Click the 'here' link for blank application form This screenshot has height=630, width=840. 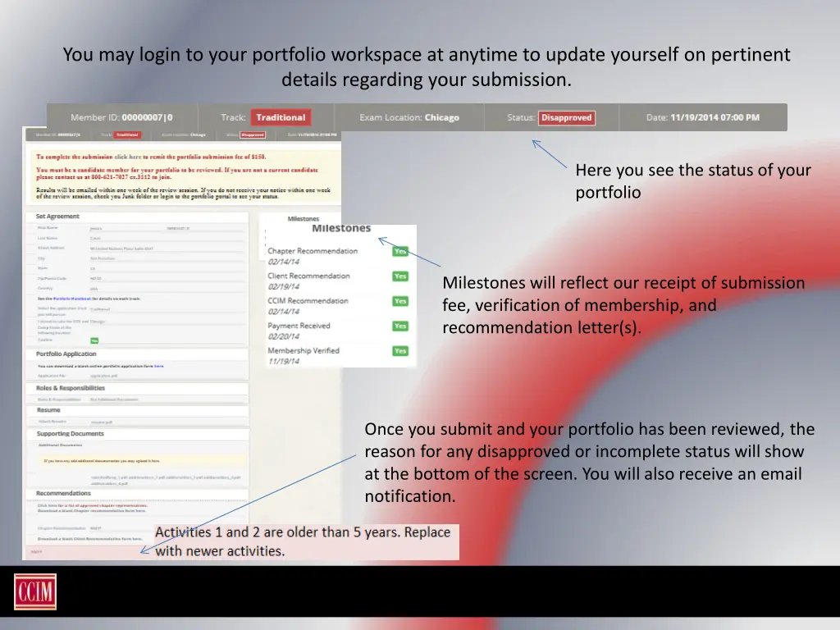pos(158,366)
